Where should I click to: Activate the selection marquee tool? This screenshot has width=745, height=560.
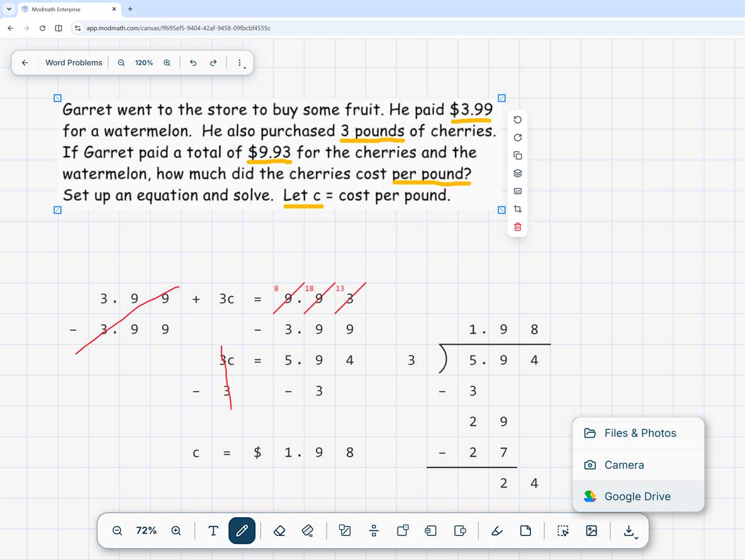click(563, 530)
